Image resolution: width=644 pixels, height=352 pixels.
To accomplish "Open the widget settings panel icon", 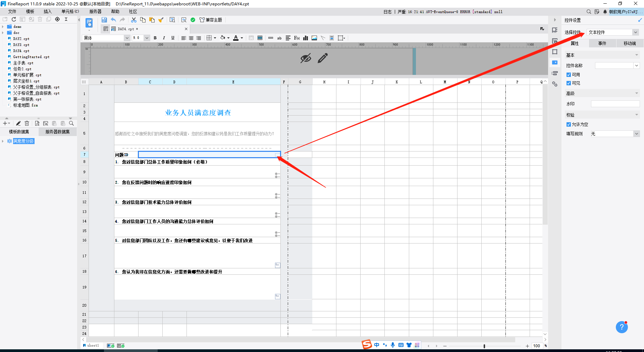I will tap(555, 62).
